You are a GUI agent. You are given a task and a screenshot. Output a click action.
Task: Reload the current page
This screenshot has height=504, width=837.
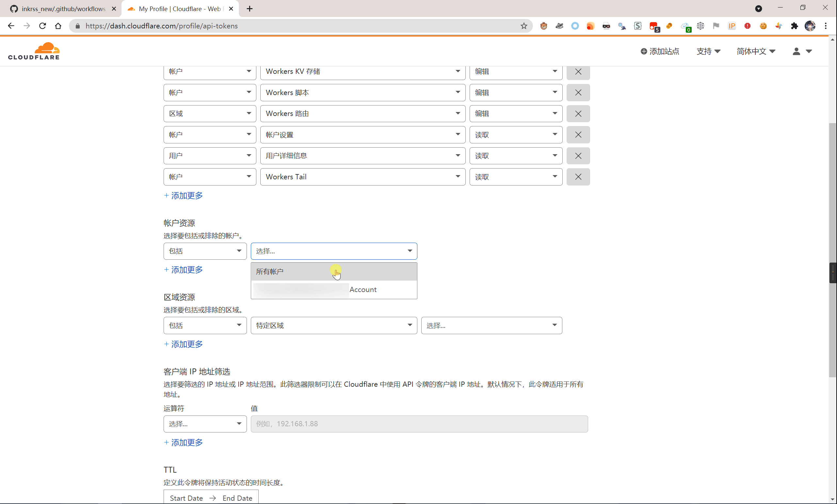click(42, 26)
